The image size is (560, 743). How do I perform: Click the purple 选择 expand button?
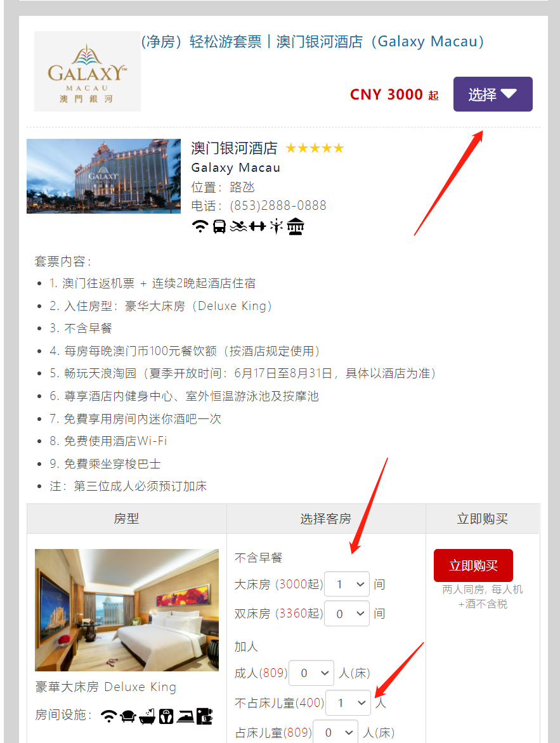point(493,94)
